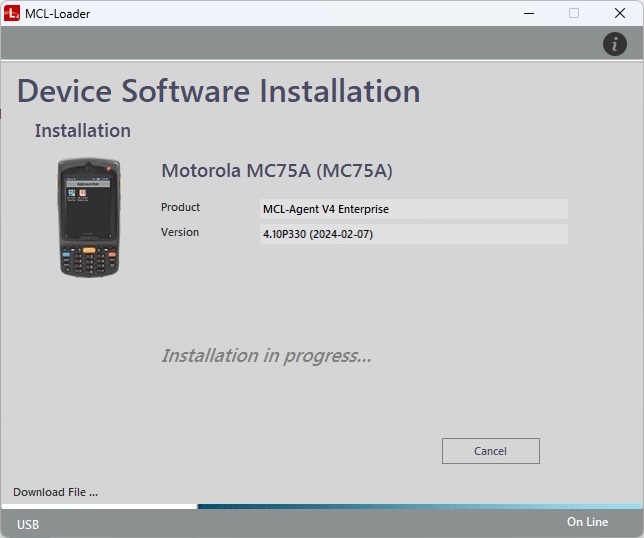Click the 'Product' label

pyautogui.click(x=180, y=207)
